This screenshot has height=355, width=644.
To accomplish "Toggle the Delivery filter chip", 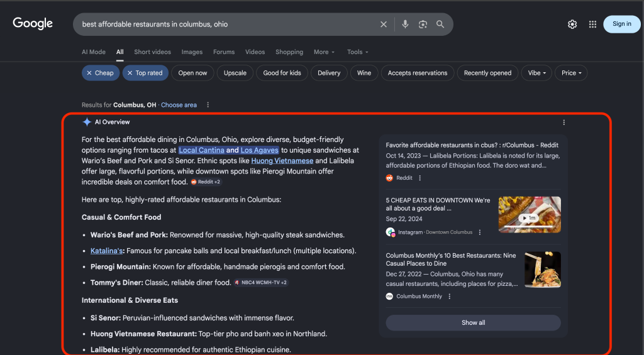I will (x=329, y=73).
